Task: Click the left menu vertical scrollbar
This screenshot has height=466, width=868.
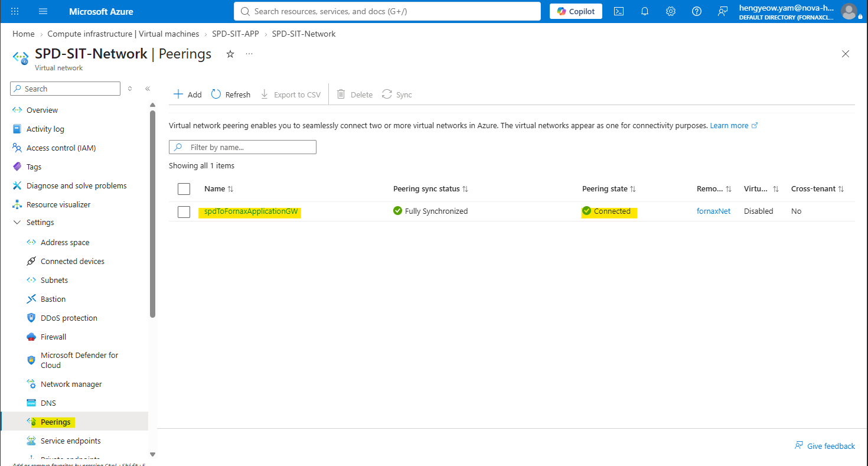Action: (153, 213)
